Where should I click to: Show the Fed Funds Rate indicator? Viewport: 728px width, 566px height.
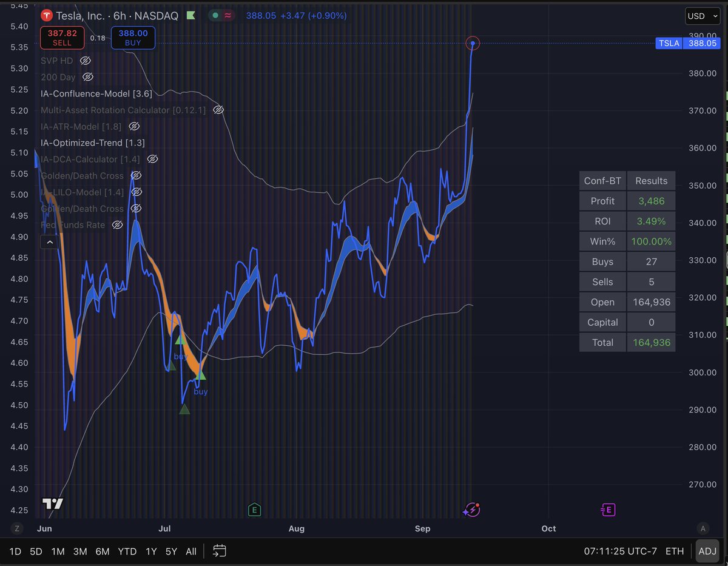point(117,224)
